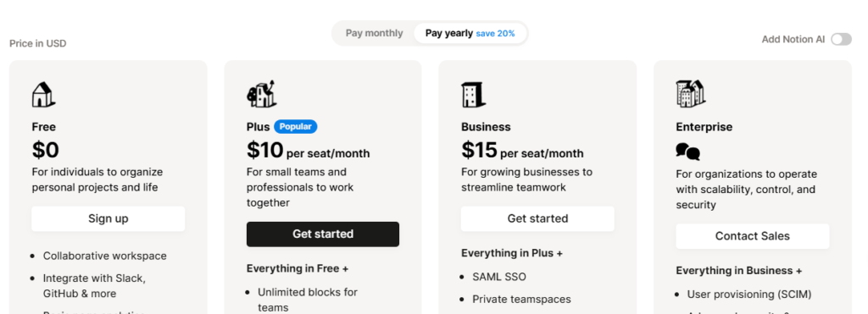Screen dimensions: 868x314
Task: Click the Enterprise chat bubbles icon
Action: (688, 151)
